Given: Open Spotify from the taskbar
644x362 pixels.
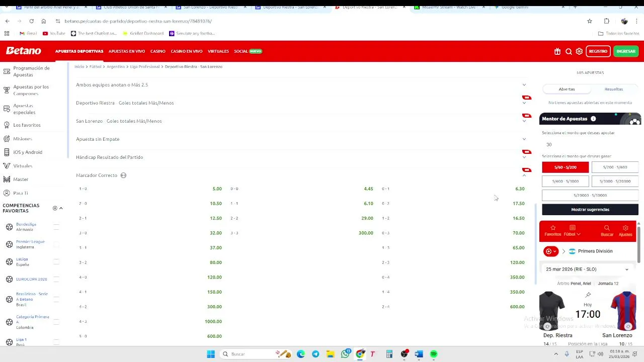Looking at the screenshot, I should [x=434, y=354].
